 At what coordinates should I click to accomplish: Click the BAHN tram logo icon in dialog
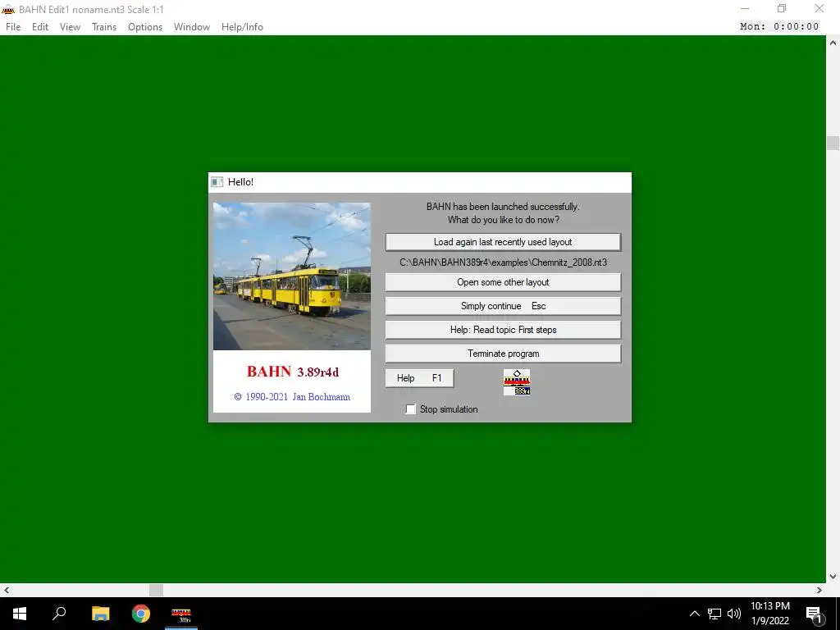pos(517,382)
